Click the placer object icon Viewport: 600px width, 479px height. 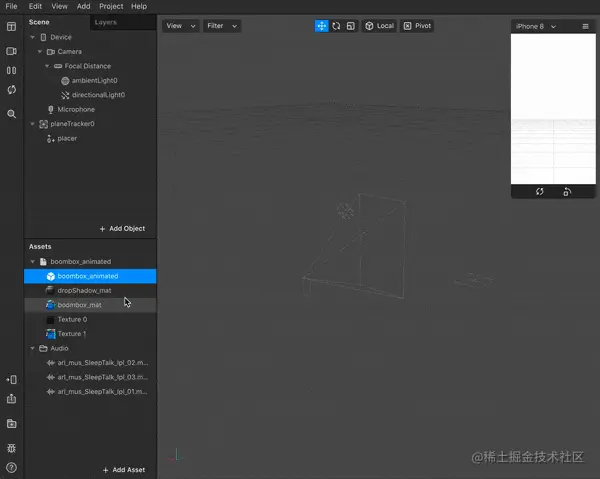(51, 138)
